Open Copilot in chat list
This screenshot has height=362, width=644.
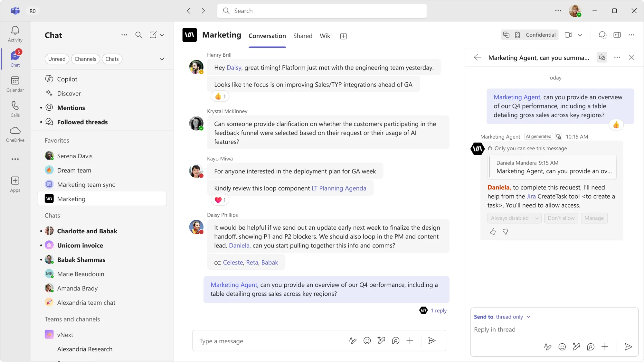(x=102, y=79)
